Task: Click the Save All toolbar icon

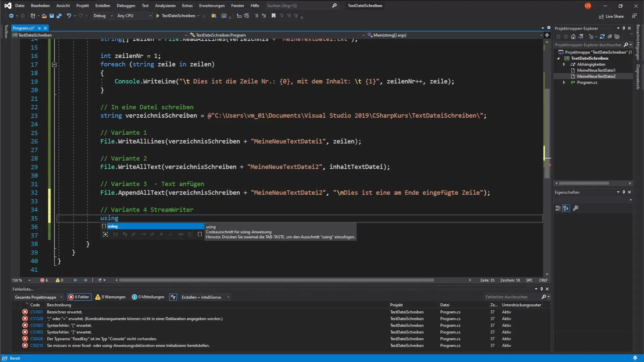Action: pyautogui.click(x=59, y=16)
